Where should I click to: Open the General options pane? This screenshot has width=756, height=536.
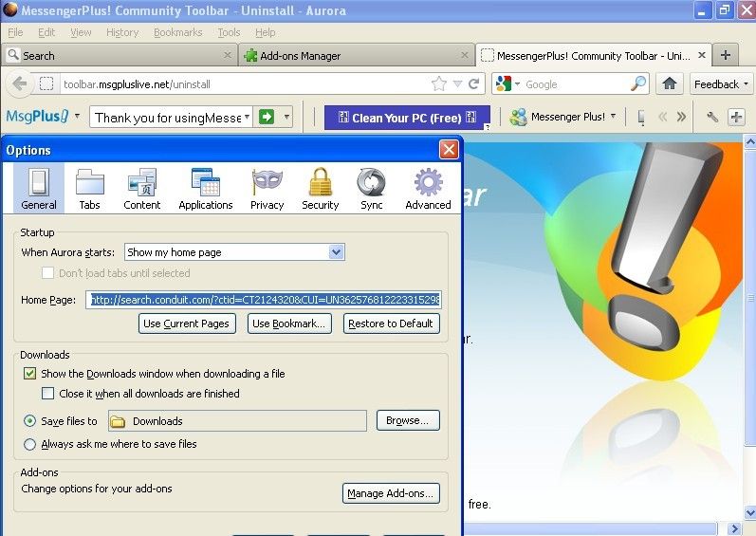tap(39, 189)
